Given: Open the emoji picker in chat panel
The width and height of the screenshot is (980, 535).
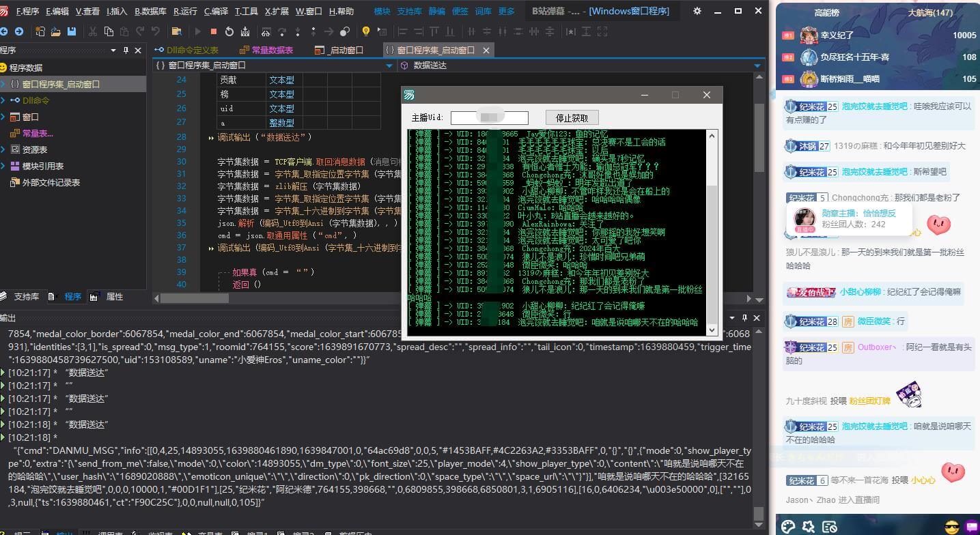Looking at the screenshot, I should coord(951,526).
